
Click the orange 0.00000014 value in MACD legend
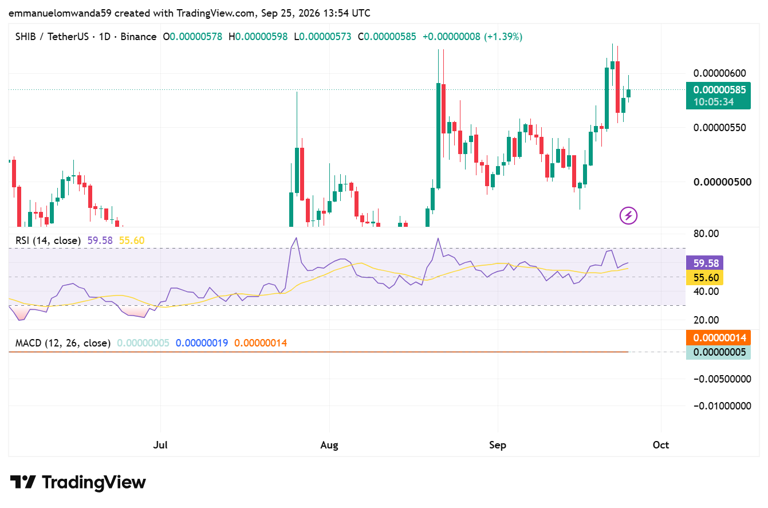(x=261, y=343)
